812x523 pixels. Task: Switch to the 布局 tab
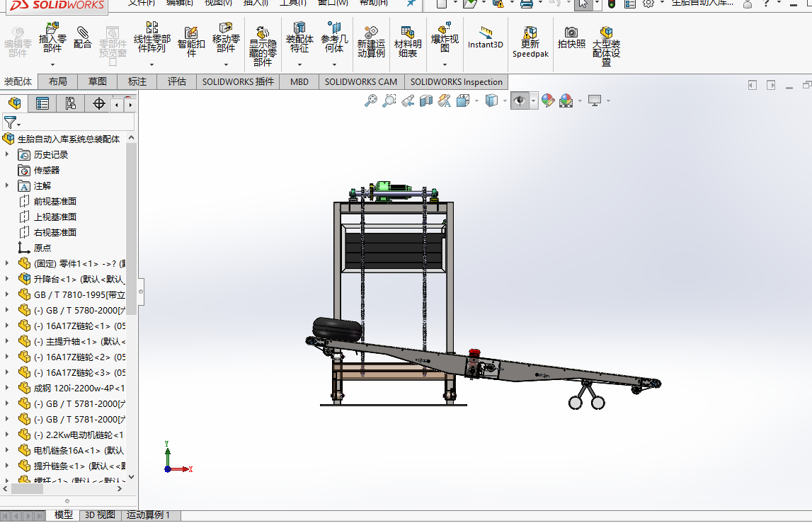click(57, 82)
